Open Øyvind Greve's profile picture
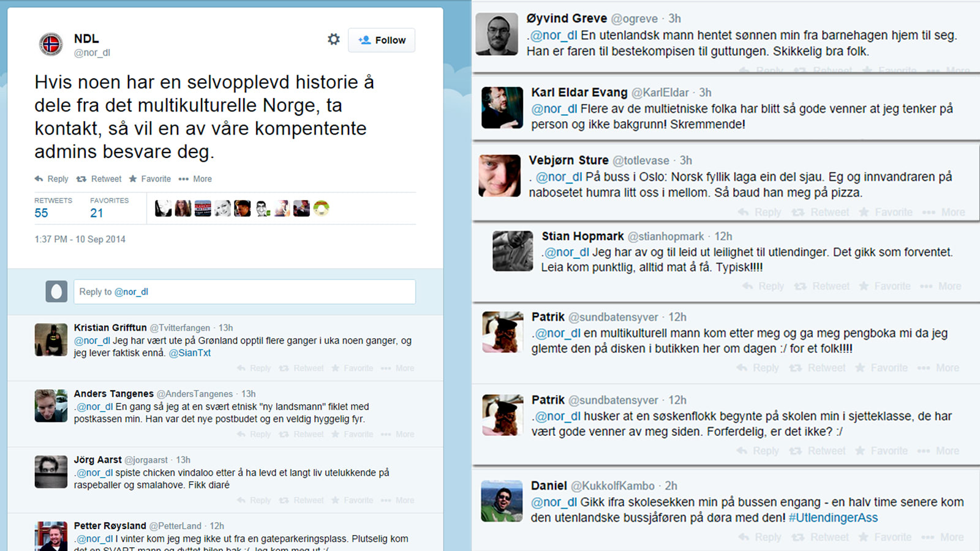The image size is (980, 551). point(496,34)
